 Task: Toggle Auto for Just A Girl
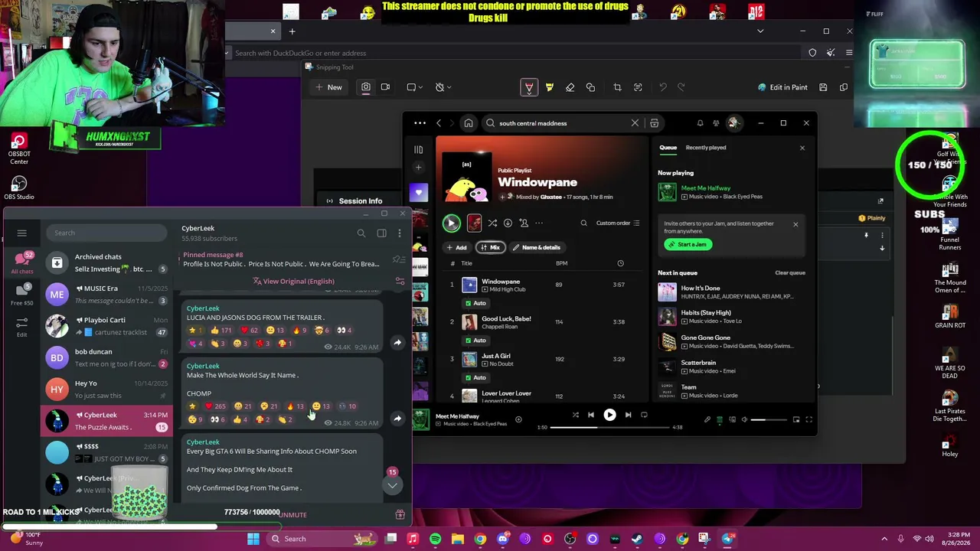pos(475,378)
